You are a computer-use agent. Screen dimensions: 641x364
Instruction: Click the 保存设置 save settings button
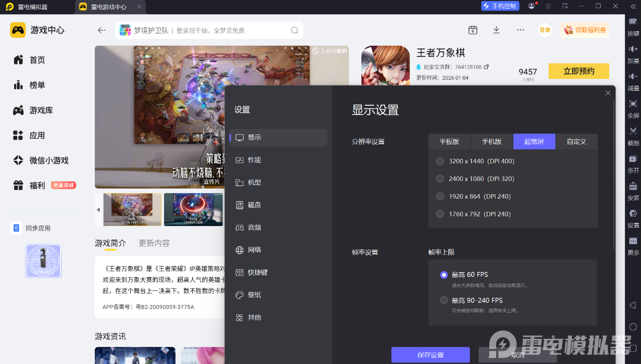pyautogui.click(x=430, y=355)
